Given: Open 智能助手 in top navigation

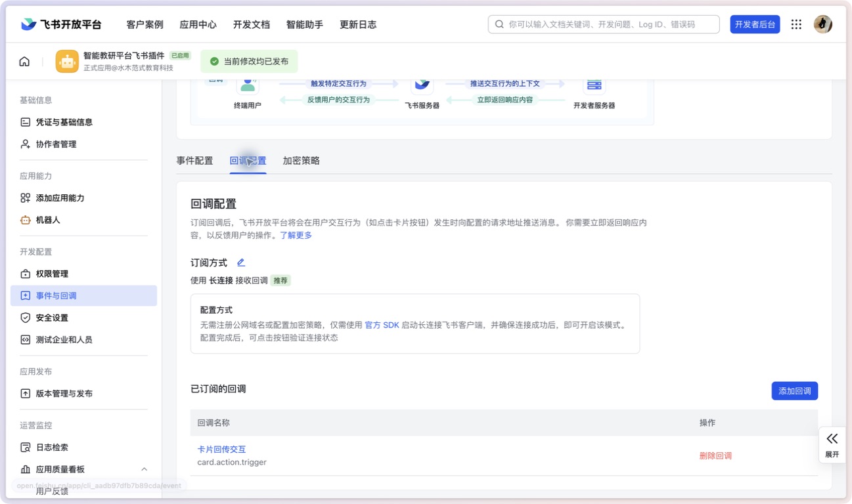Looking at the screenshot, I should point(304,24).
